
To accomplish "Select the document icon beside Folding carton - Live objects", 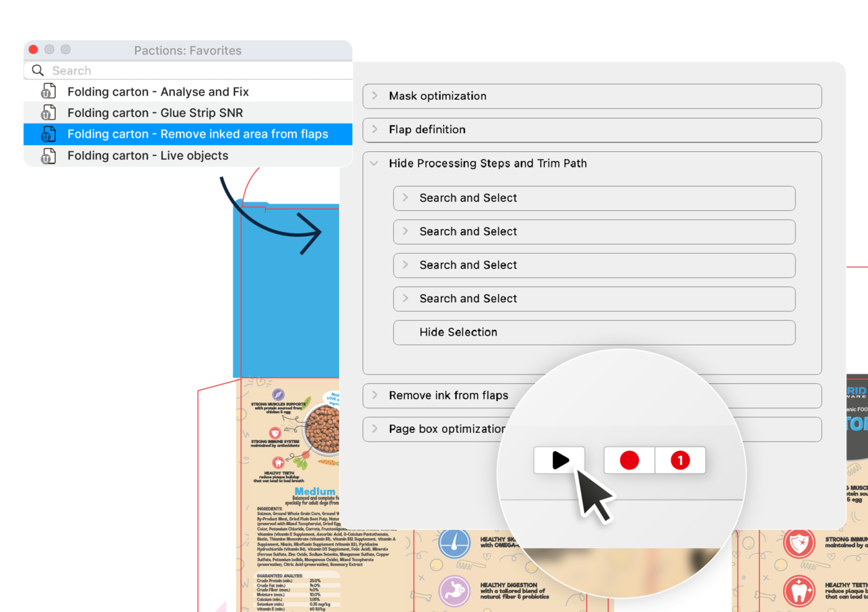I will (48, 155).
